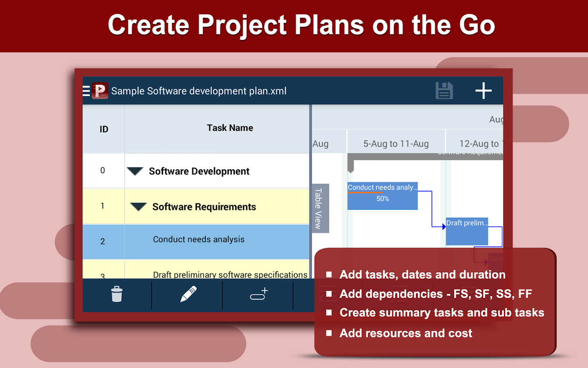Click the ID column header

pos(104,129)
